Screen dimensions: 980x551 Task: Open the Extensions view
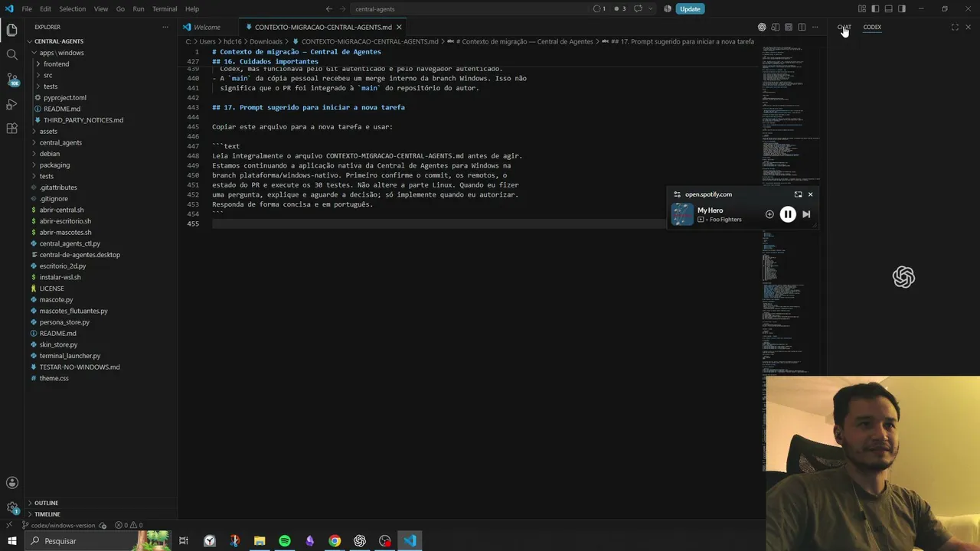pyautogui.click(x=11, y=128)
